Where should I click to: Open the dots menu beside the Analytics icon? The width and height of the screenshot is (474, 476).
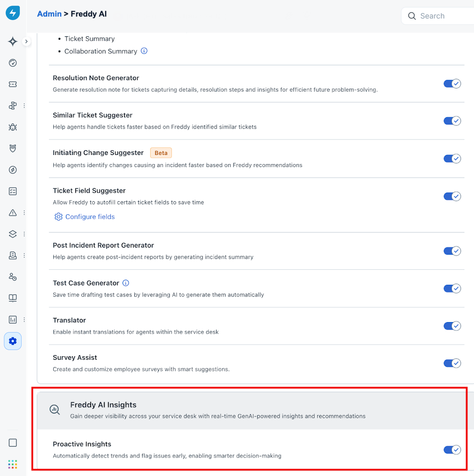pos(24,320)
